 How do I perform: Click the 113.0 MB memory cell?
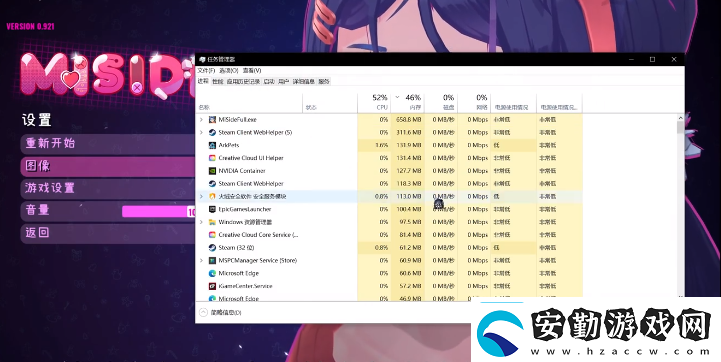coord(408,196)
